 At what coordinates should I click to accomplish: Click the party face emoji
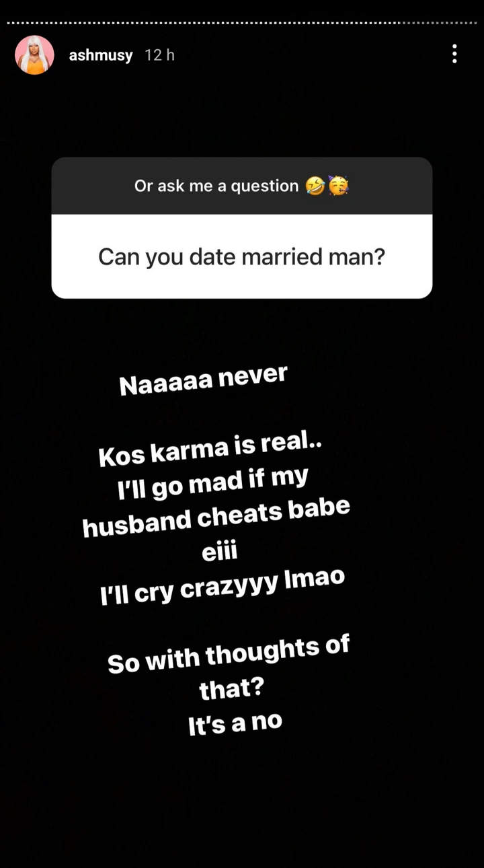point(338,186)
